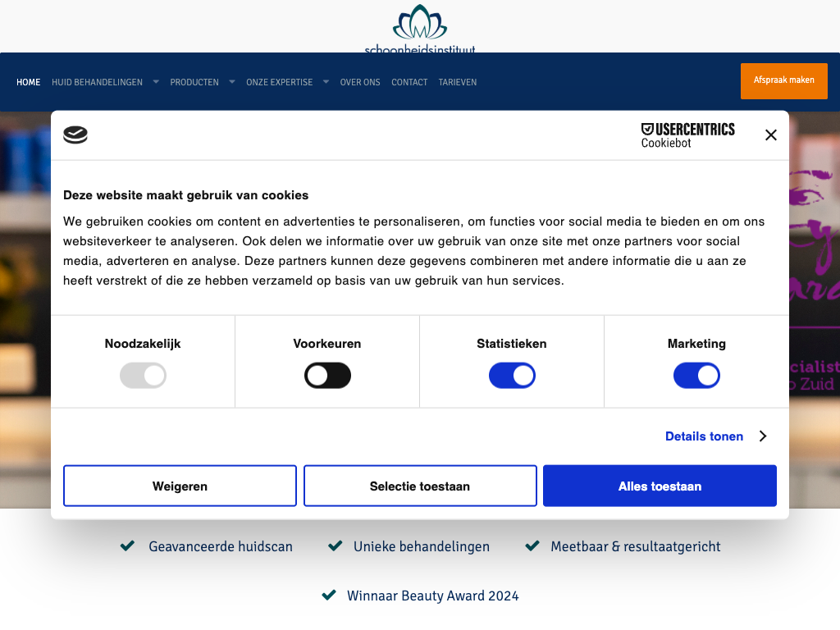The width and height of the screenshot is (840, 630).
Task: Expand the Huid Behandelingen dropdown arrow
Action: [156, 82]
